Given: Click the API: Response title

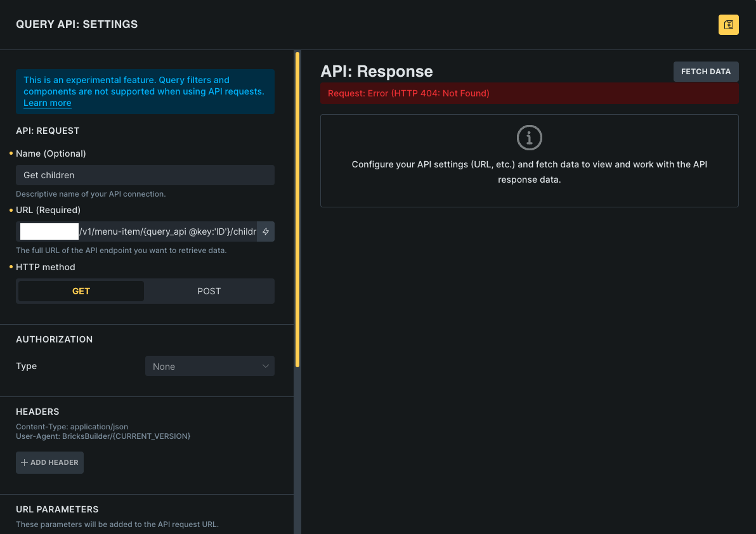Looking at the screenshot, I should [377, 71].
